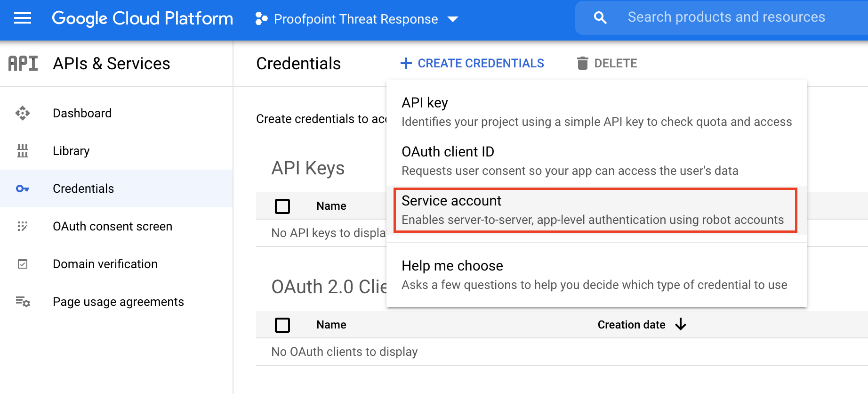Click the search magnifier icon

pos(600,18)
